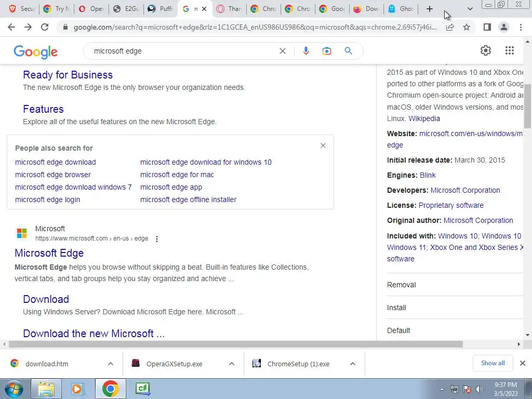Screen dimensions: 532x399
Task: Click the horizontal scrollbar right arrow
Action: click(518, 344)
